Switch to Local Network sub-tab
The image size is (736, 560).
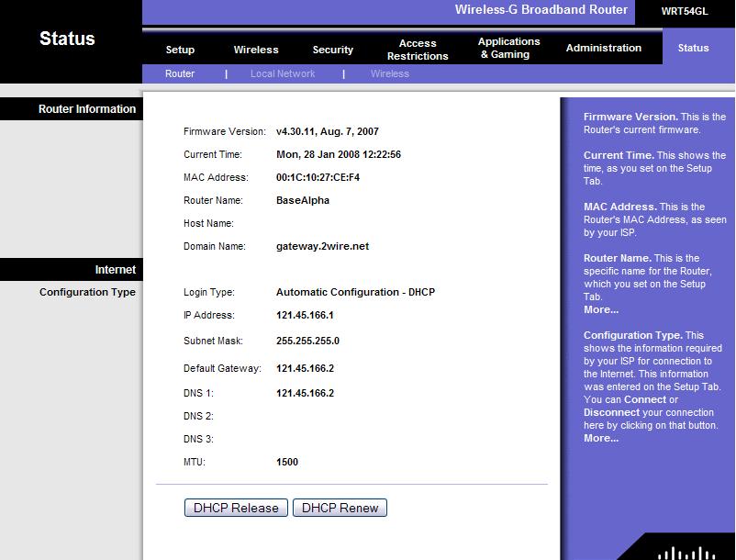tap(283, 73)
